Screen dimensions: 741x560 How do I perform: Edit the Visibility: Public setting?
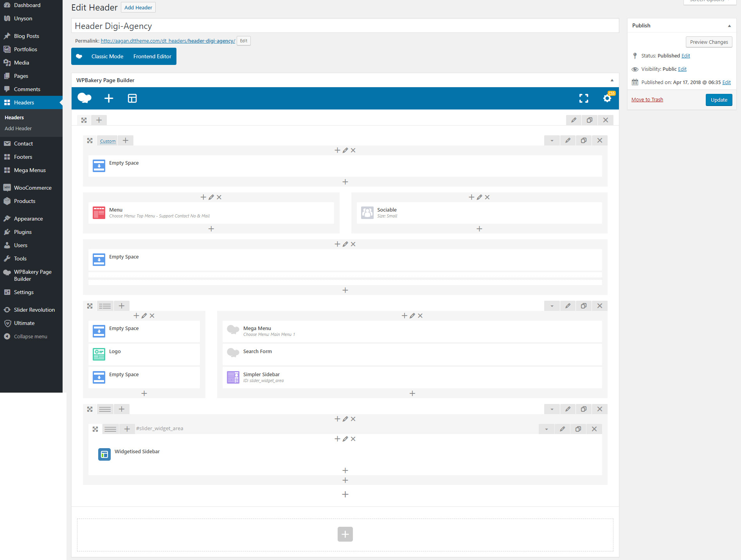click(x=682, y=69)
